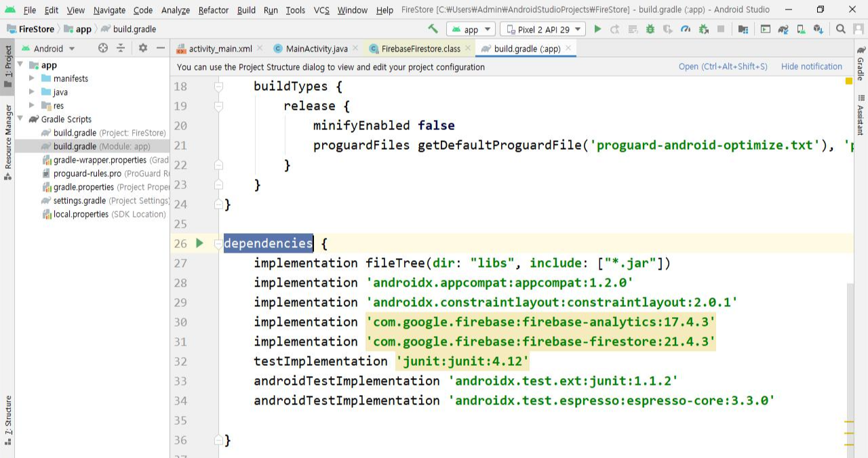
Task: Open the app run configuration dropdown
Action: tap(471, 29)
